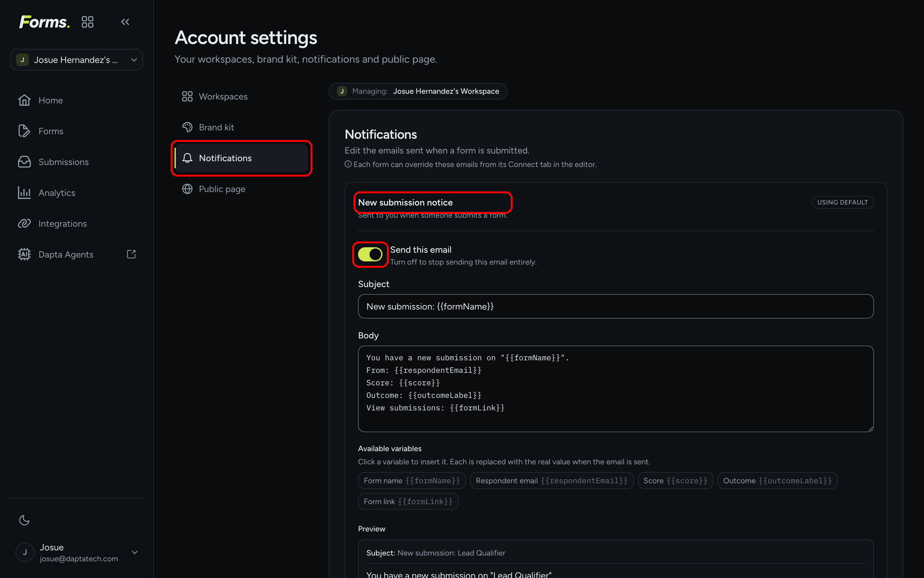Open Dapta Agents via the external link icon
The width and height of the screenshot is (924, 578).
click(131, 254)
